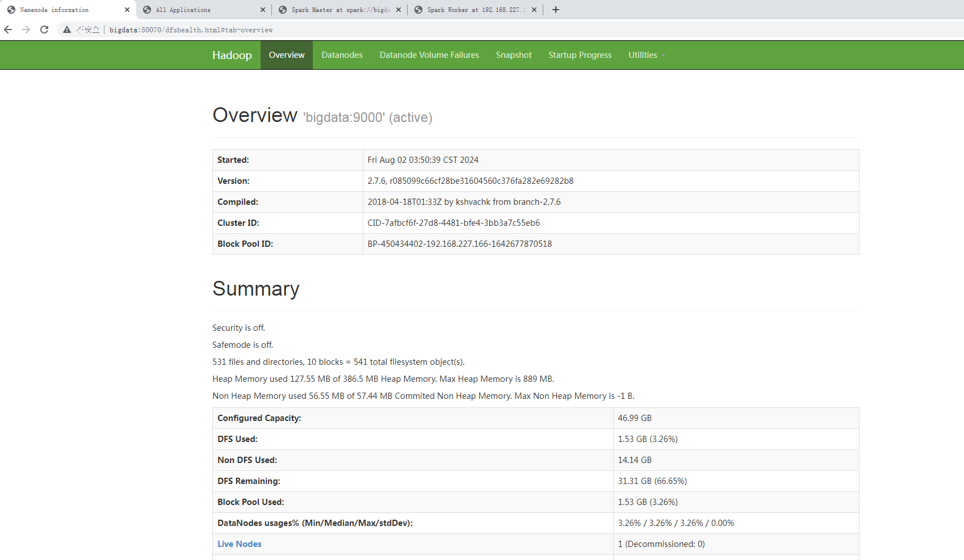This screenshot has width=964, height=560.
Task: Click the 'Non Heap Memory used 56.55 MB' line
Action: tap(424, 396)
